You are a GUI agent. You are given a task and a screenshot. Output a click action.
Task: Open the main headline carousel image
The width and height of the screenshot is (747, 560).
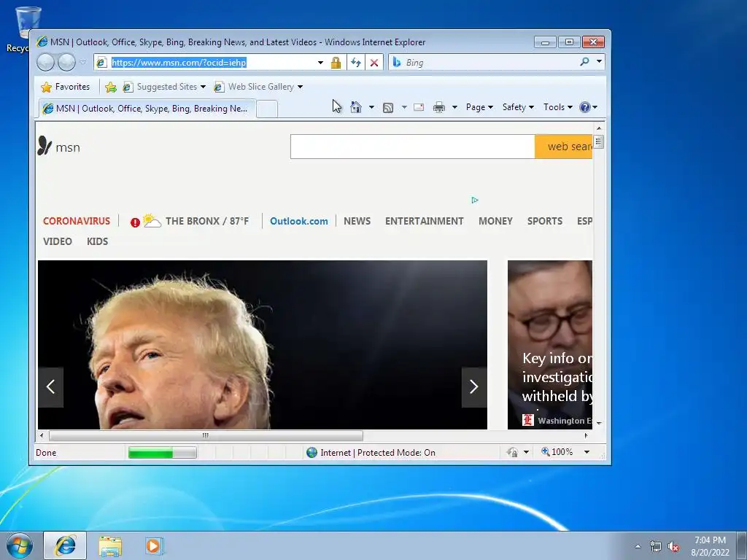[263, 345]
